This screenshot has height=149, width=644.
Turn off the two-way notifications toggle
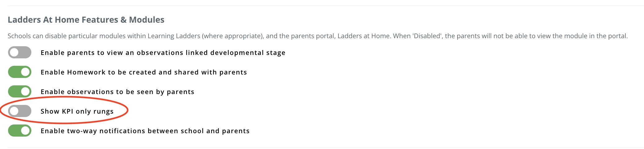click(20, 131)
